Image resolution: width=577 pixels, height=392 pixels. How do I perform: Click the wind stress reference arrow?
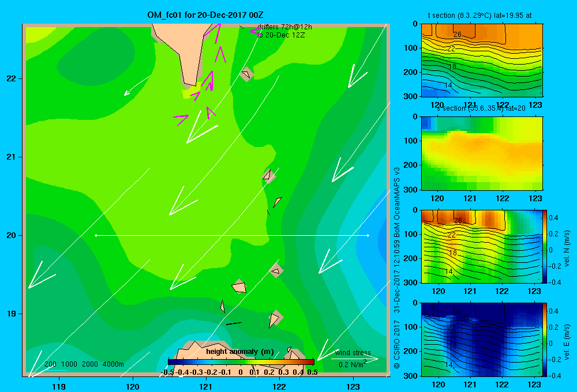pyautogui.click(x=355, y=359)
